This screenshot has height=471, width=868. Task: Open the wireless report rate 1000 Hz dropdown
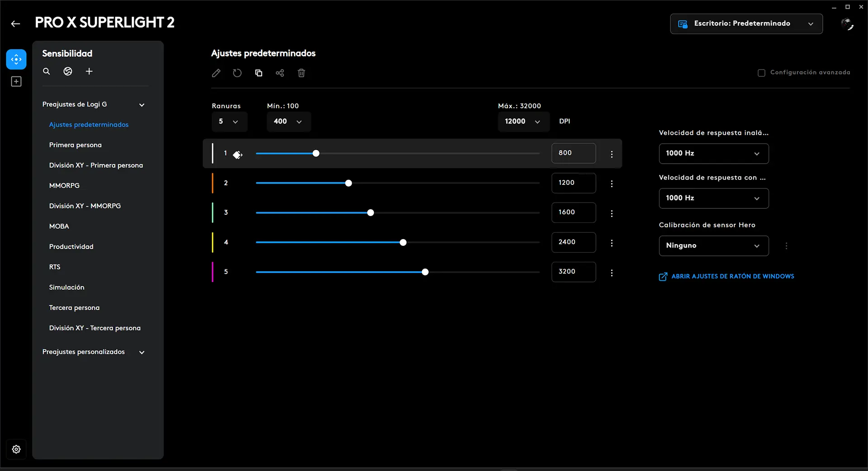tap(713, 153)
